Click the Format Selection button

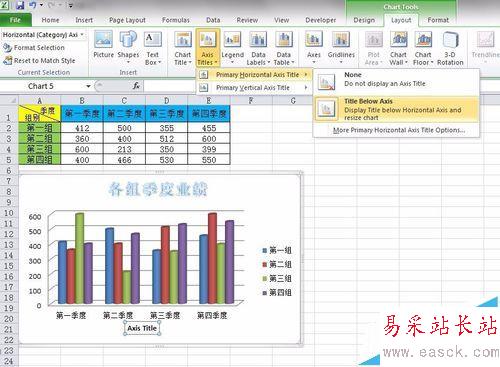34,48
